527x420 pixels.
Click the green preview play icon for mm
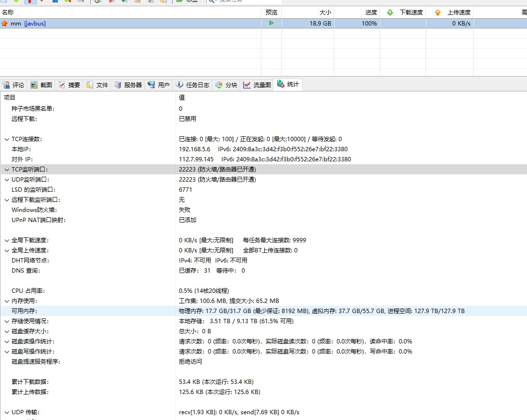(x=271, y=23)
